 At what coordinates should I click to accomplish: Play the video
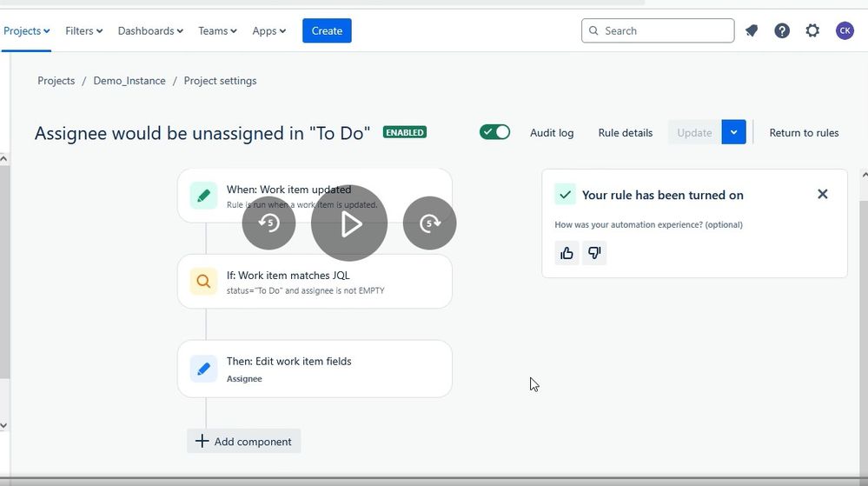point(349,223)
